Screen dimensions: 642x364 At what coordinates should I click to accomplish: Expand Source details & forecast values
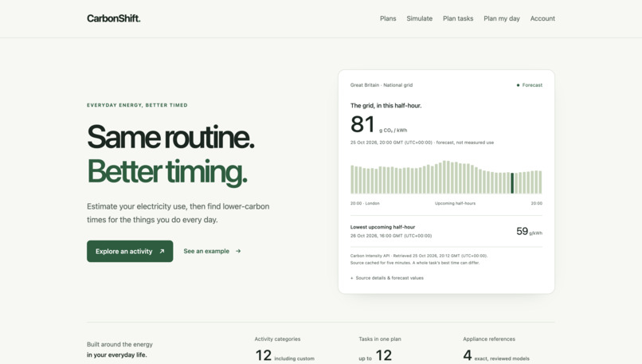(387, 278)
